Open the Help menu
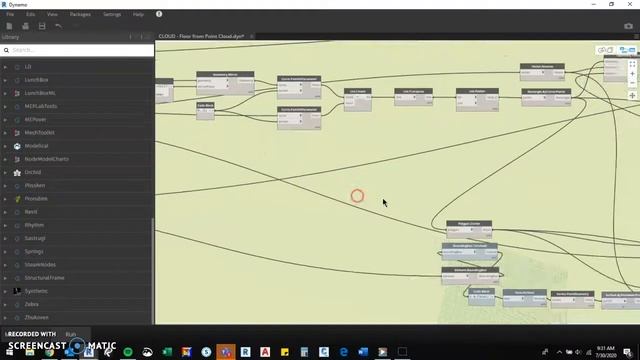The image size is (640, 360). point(138,14)
